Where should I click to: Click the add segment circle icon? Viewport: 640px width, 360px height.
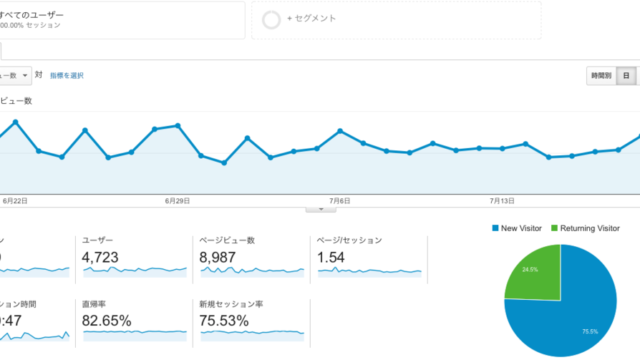(x=271, y=20)
